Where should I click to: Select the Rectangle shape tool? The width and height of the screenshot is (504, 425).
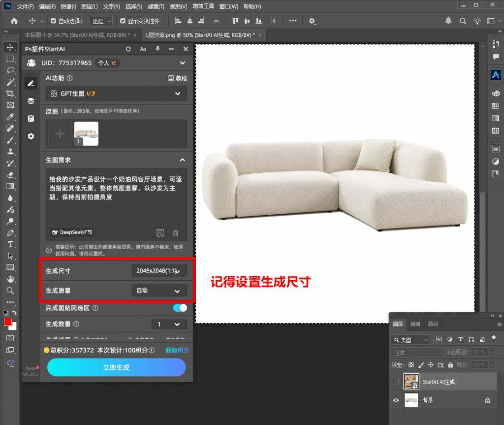[10, 267]
